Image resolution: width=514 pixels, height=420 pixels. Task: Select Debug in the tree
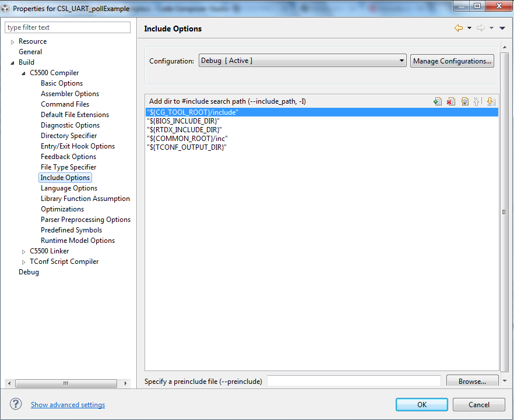(x=29, y=272)
